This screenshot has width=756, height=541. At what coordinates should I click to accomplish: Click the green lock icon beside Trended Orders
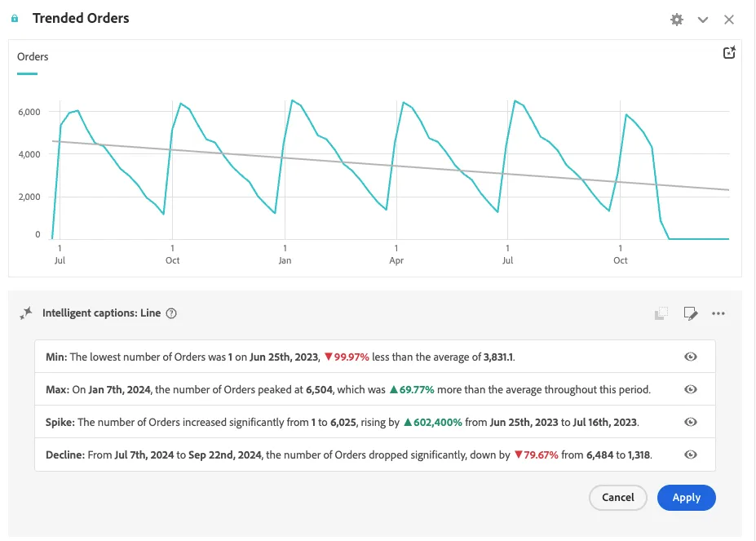click(15, 18)
